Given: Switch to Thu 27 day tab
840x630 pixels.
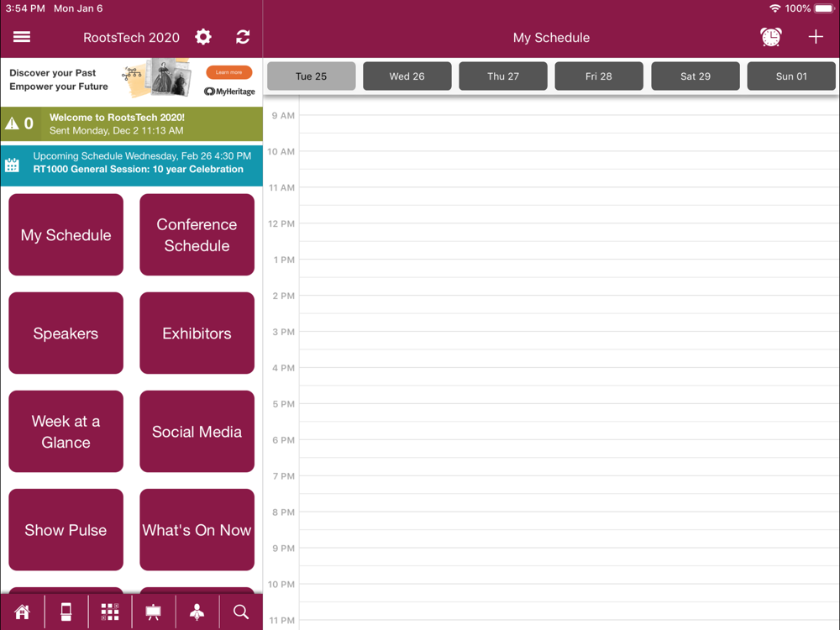Looking at the screenshot, I should coord(503,76).
